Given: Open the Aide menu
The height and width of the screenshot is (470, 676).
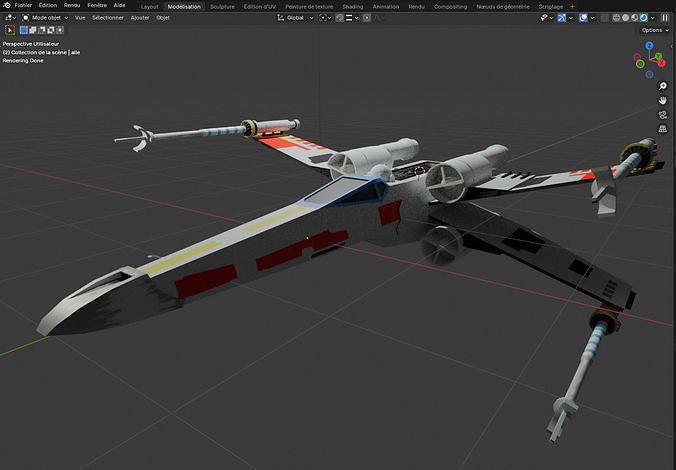Looking at the screenshot, I should (x=119, y=5).
